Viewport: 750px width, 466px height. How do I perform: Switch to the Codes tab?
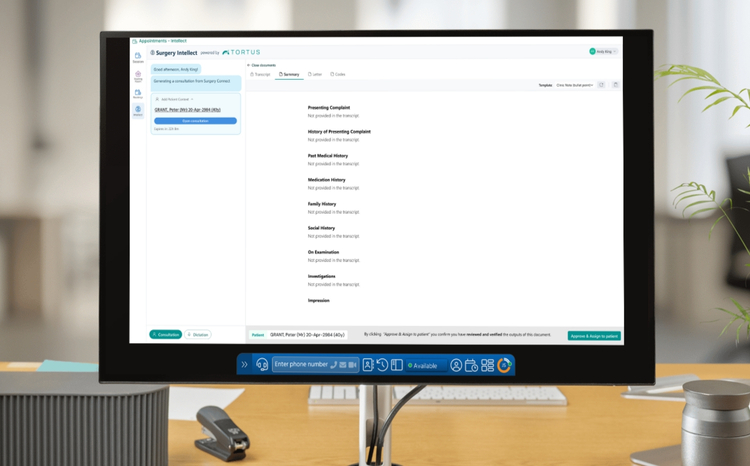tap(338, 74)
